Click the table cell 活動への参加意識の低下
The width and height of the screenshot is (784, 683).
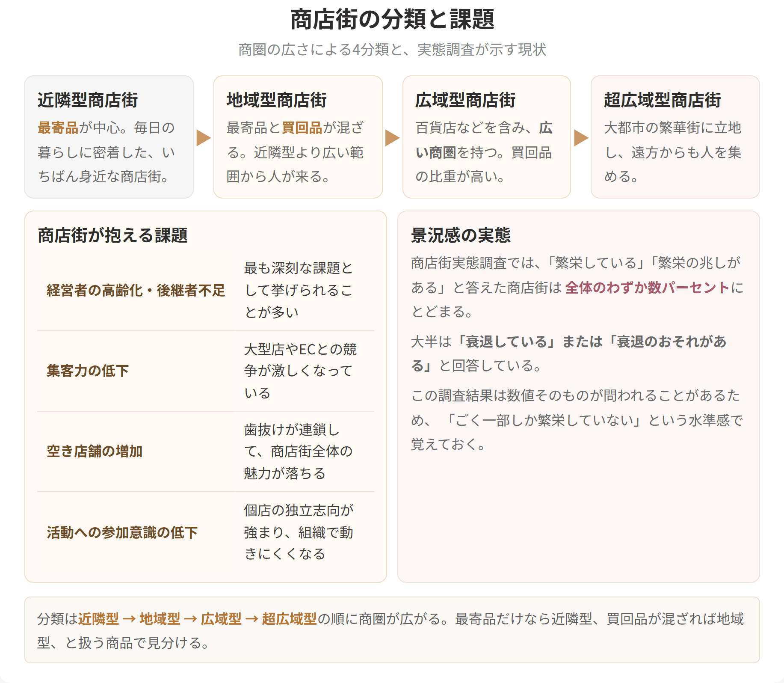[136, 532]
